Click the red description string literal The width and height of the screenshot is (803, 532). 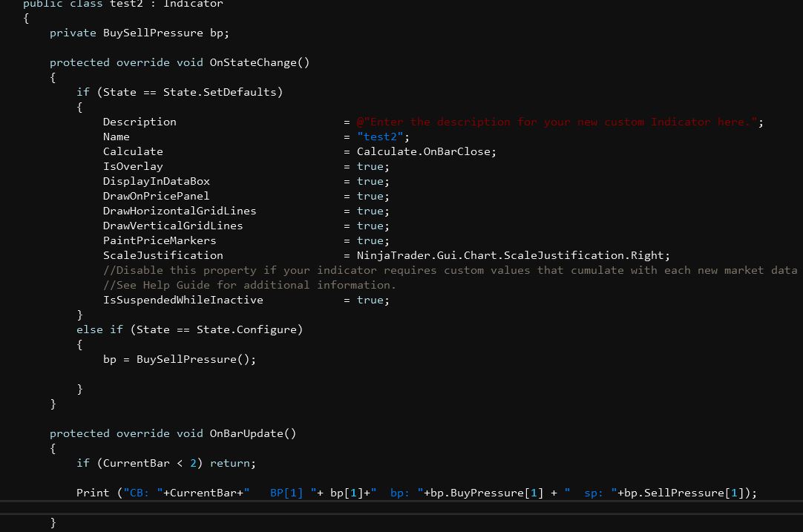pos(557,122)
